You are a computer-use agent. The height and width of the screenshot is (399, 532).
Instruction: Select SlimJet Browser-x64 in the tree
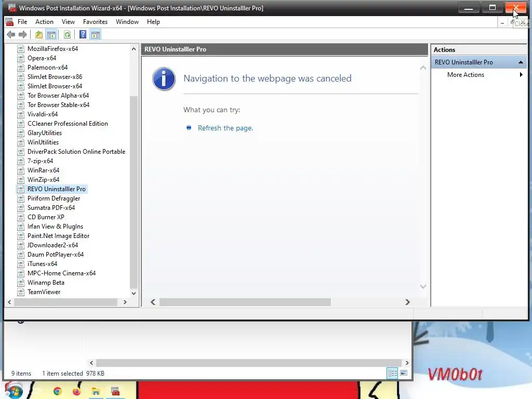[55, 86]
